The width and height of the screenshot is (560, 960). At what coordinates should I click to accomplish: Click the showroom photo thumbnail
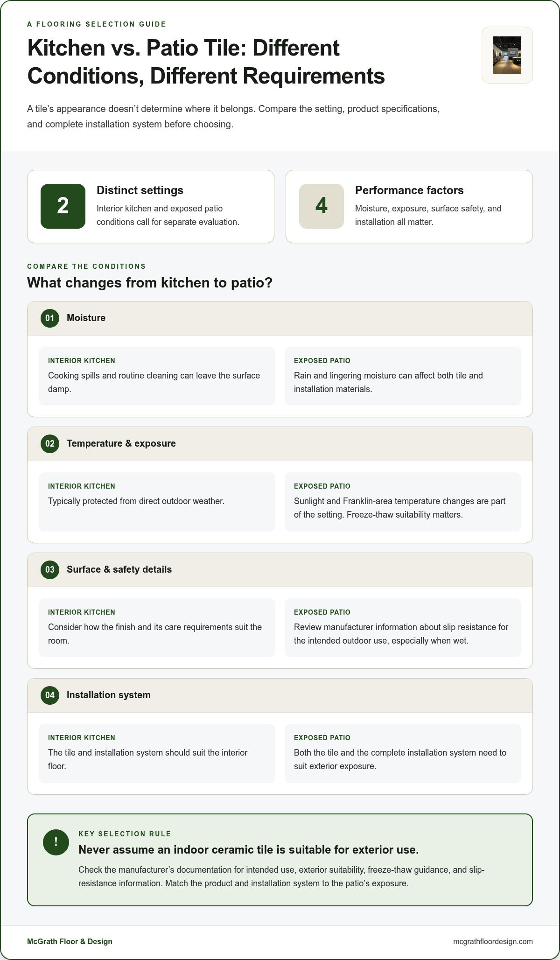(507, 55)
